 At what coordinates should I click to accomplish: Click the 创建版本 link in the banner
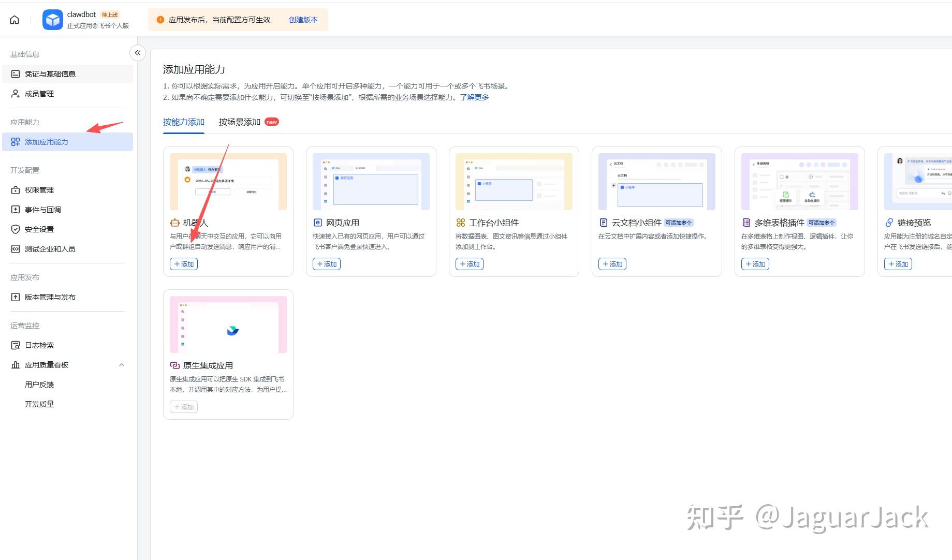tap(303, 20)
